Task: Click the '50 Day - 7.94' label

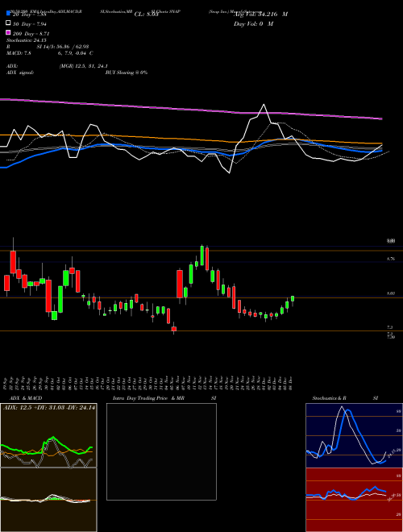Action: (x=30, y=23)
